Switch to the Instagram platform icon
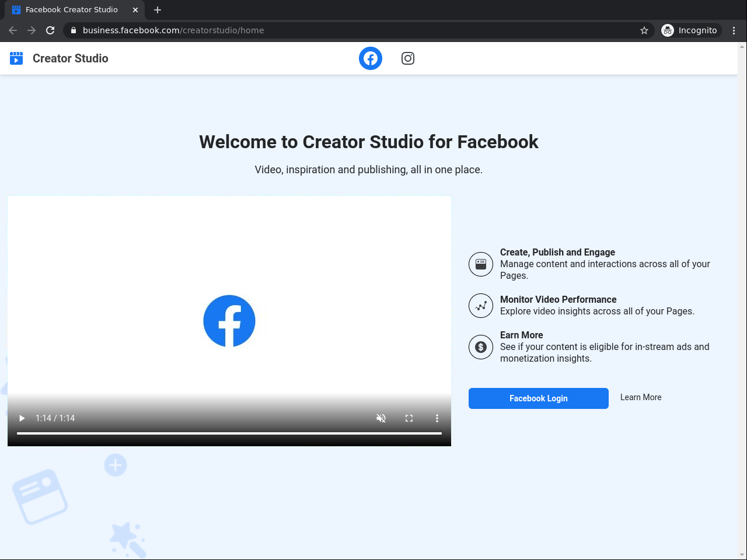This screenshot has width=747, height=560. pos(408,58)
